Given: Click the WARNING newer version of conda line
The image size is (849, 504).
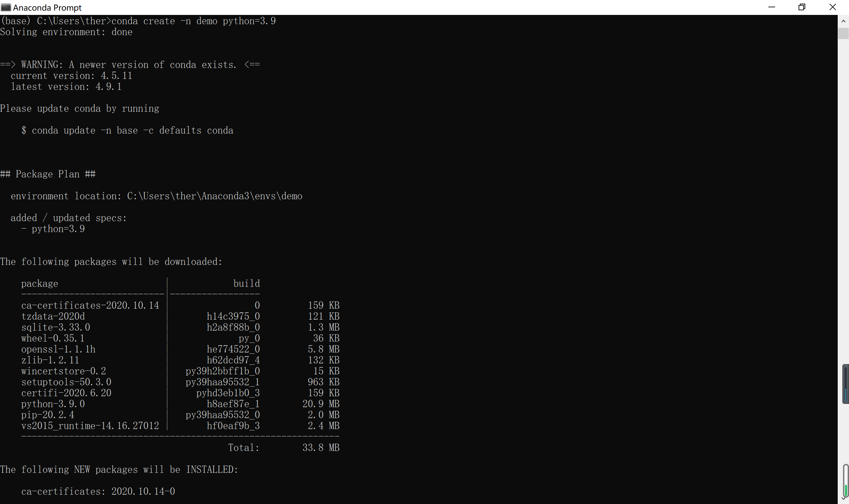Looking at the screenshot, I should (x=130, y=65).
